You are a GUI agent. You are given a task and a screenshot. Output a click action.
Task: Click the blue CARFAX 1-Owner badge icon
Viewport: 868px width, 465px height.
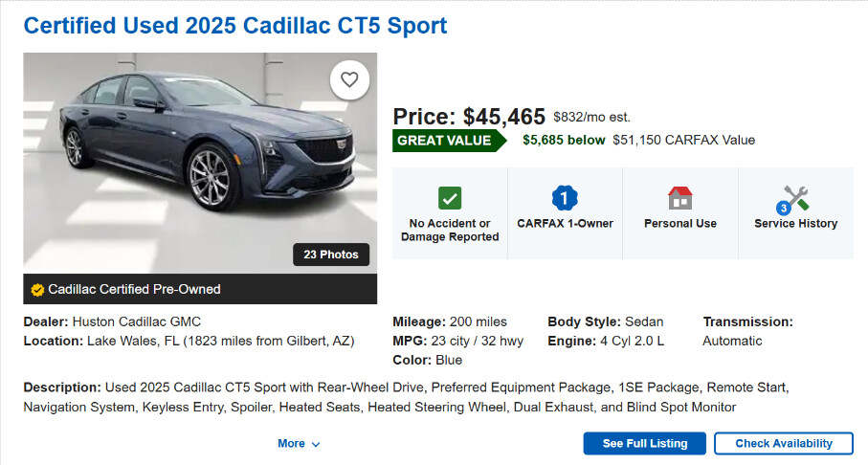click(x=565, y=198)
